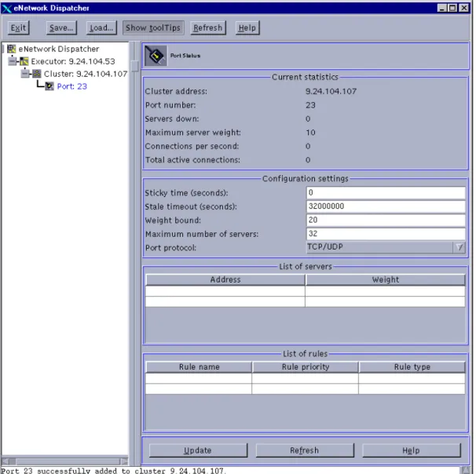Click the Update button at panel bottom
Viewport: 476px width, 474px height.
[198, 450]
